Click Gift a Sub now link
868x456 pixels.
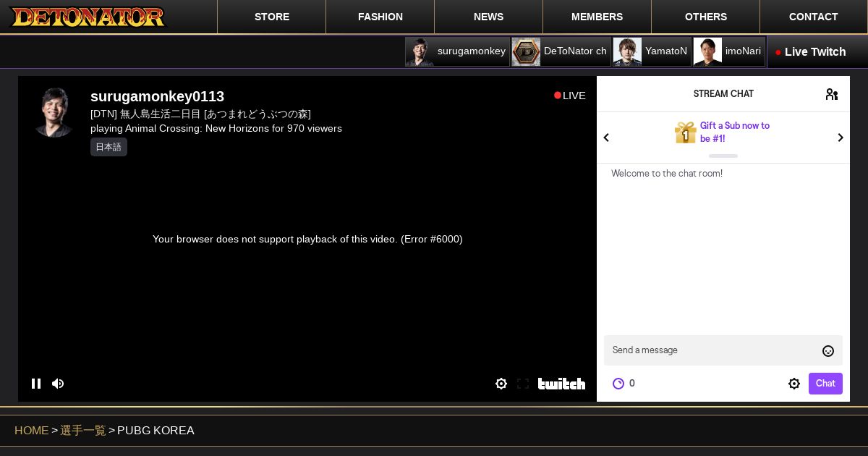click(735, 132)
